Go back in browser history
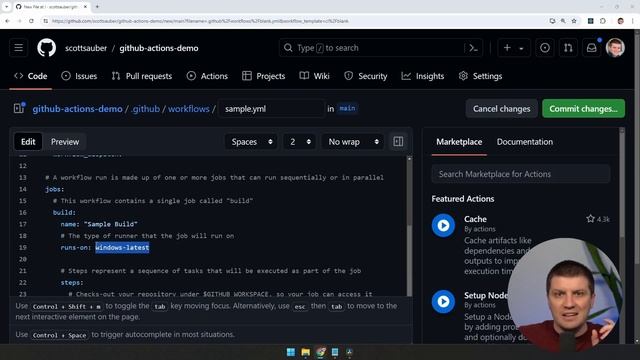This screenshot has height=360, width=640. coord(7,21)
